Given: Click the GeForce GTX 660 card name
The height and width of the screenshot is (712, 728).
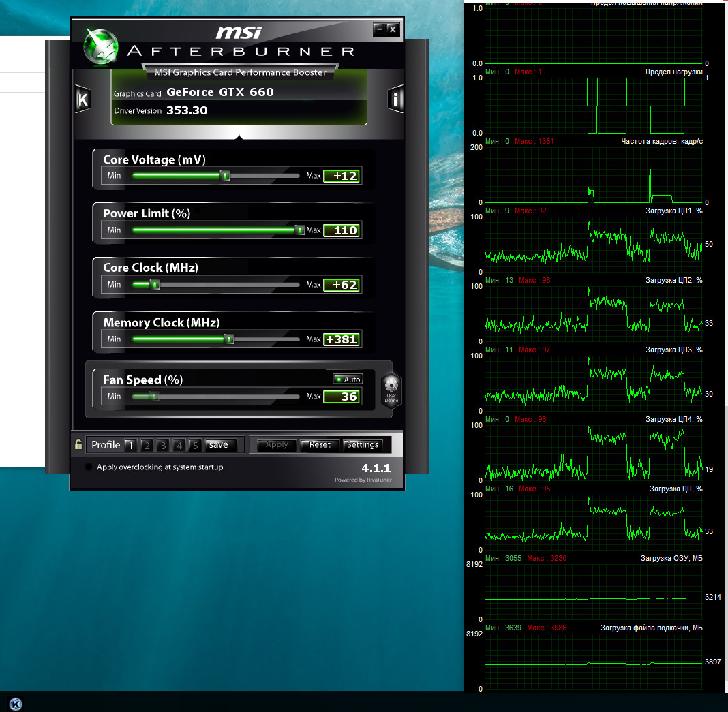Looking at the screenshot, I should pyautogui.click(x=220, y=92).
